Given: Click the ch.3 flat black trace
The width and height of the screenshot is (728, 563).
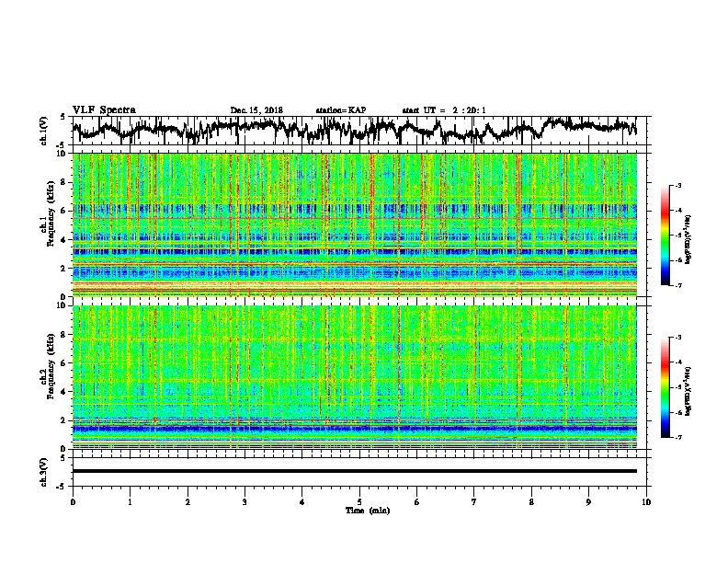Looking at the screenshot, I should tap(354, 471).
